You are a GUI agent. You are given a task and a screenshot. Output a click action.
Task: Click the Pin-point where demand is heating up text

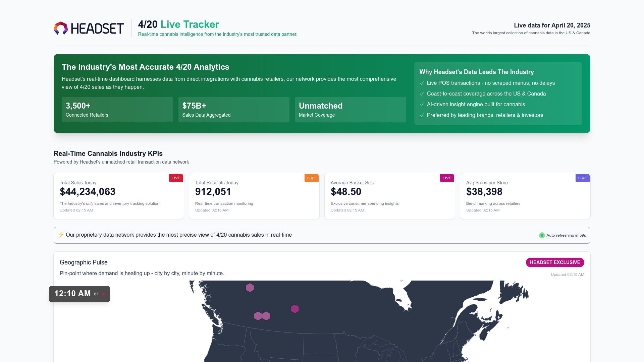(142, 274)
